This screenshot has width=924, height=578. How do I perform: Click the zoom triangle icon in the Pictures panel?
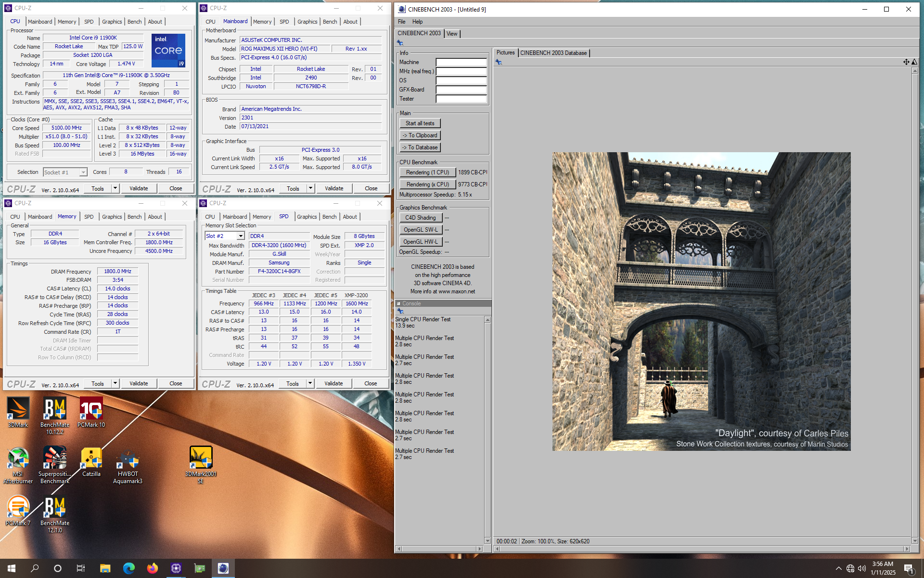click(914, 62)
